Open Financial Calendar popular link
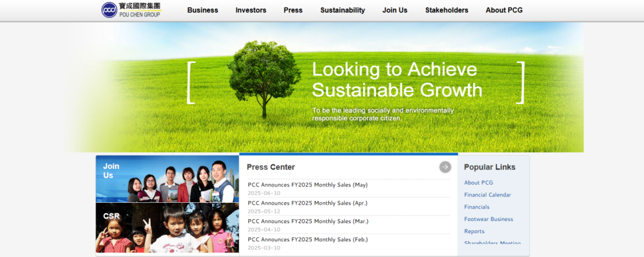Image resolution: width=644 pixels, height=257 pixels. point(487,195)
